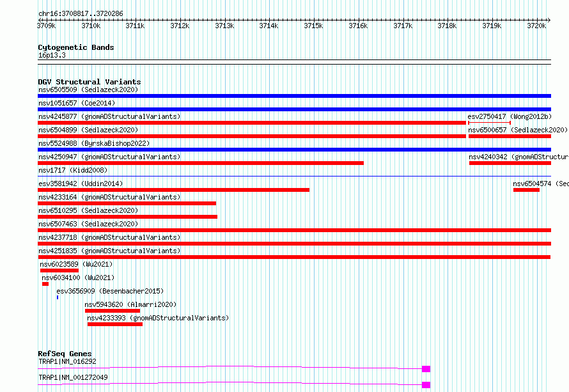Click the blue bar under nsv1051657
This screenshot has height=392, width=569.
(294, 109)
